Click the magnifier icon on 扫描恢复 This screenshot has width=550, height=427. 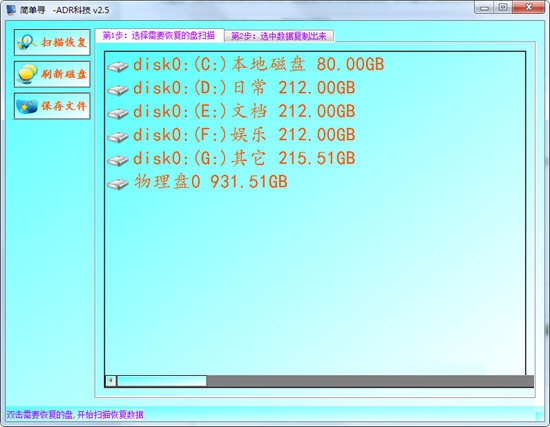(x=27, y=42)
